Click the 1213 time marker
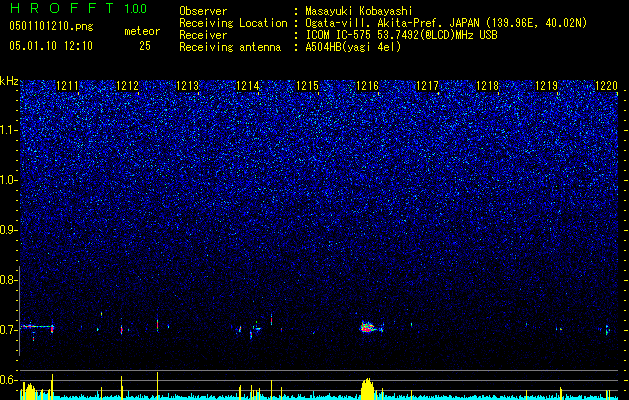629x400 pixels. click(x=187, y=85)
